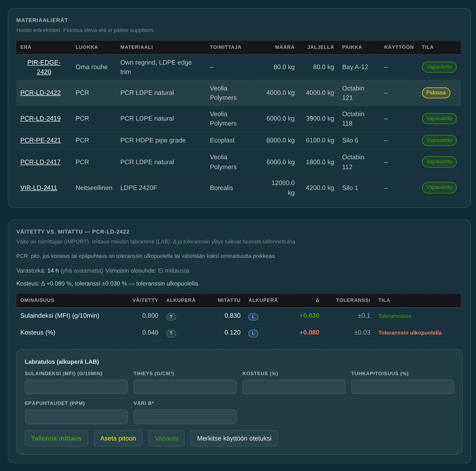Open batch PCR-LD-2417 link
This screenshot has height=471, width=476.
tap(40, 162)
